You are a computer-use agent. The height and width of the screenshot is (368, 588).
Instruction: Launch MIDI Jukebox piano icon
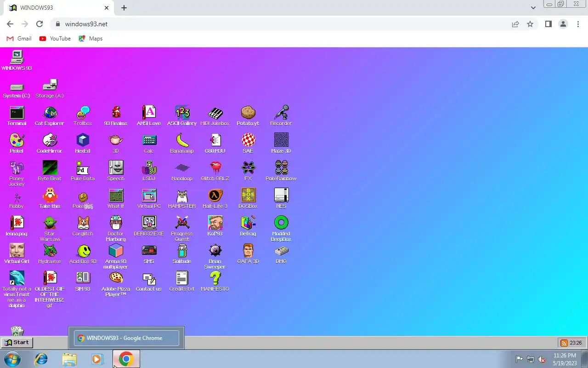(215, 113)
